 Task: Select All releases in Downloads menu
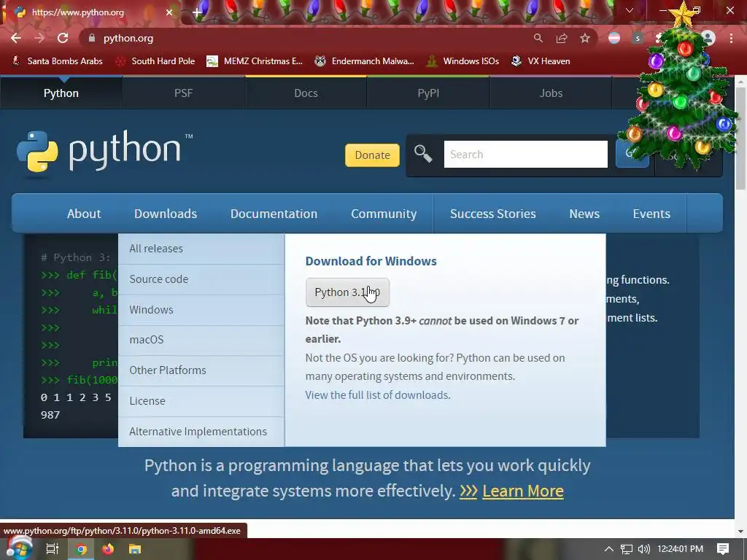201,249
